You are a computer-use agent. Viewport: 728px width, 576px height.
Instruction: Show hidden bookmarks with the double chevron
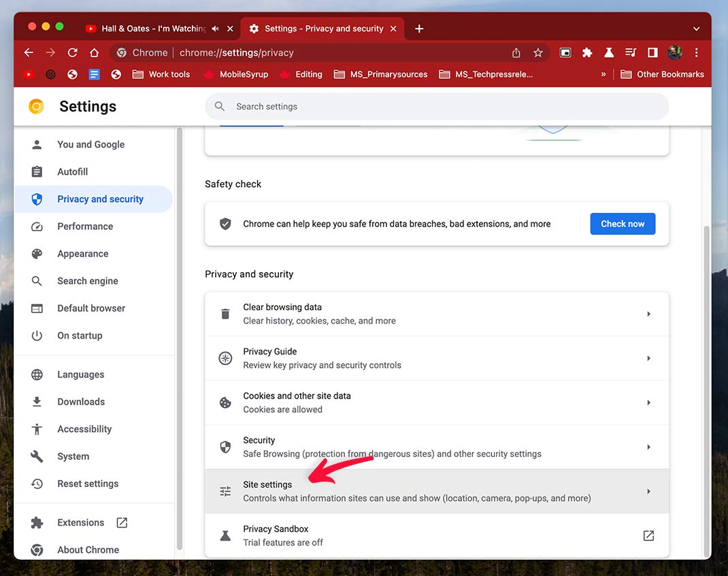click(603, 74)
